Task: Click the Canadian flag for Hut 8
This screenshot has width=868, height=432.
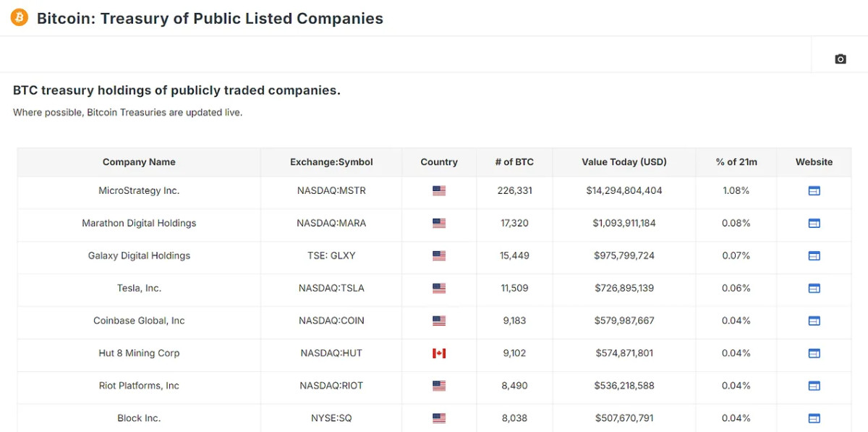Action: (x=439, y=353)
